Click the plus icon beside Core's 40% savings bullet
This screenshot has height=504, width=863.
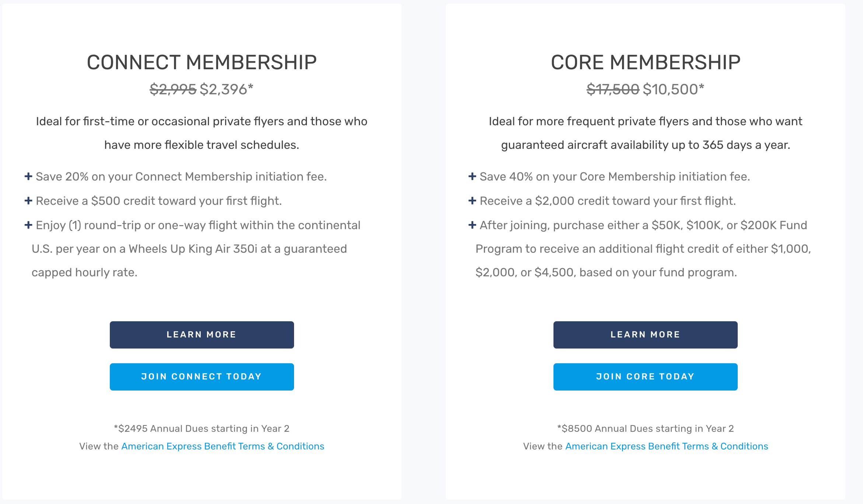tap(472, 176)
